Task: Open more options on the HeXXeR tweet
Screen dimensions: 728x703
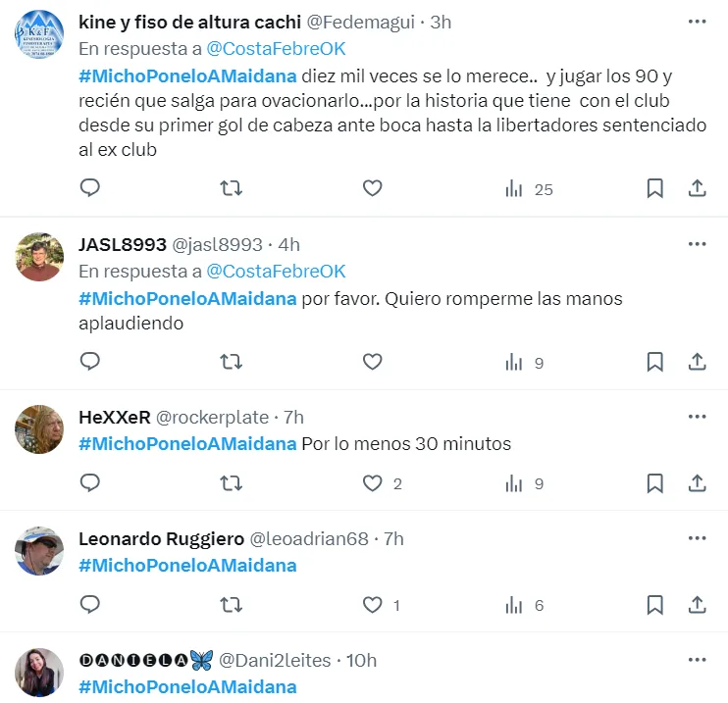Action: (x=697, y=417)
